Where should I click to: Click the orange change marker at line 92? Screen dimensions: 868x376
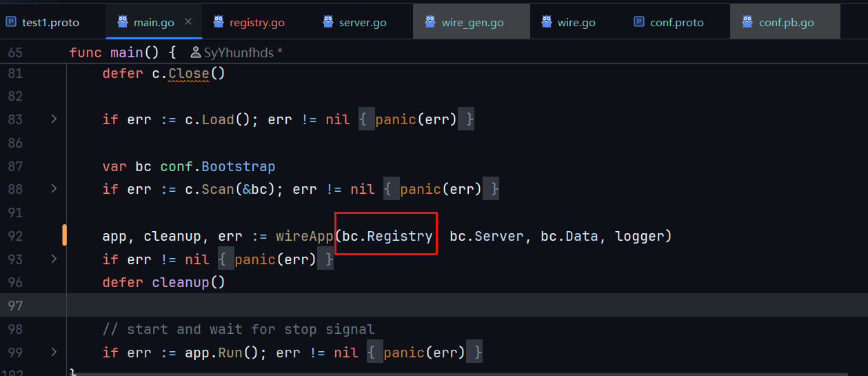pyautogui.click(x=65, y=236)
